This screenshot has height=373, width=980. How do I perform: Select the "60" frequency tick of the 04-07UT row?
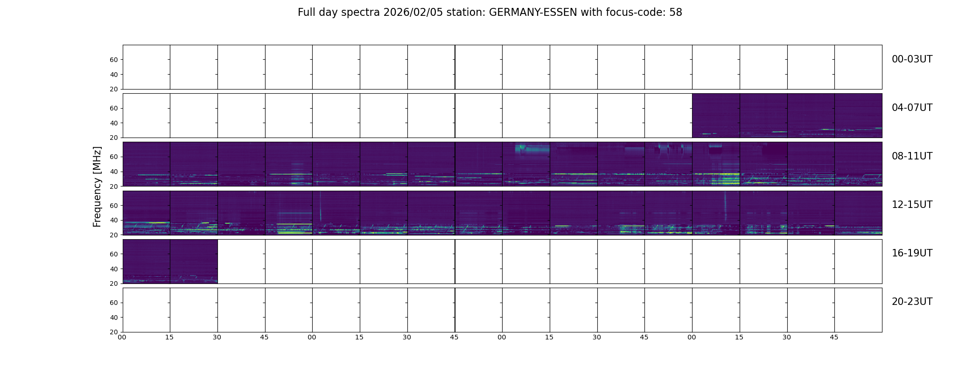(x=114, y=108)
